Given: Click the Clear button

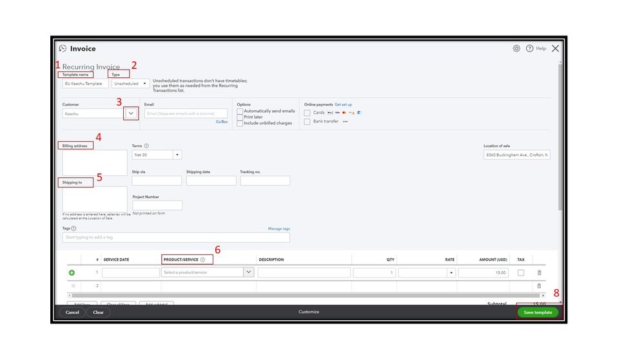Looking at the screenshot, I should 98,312.
